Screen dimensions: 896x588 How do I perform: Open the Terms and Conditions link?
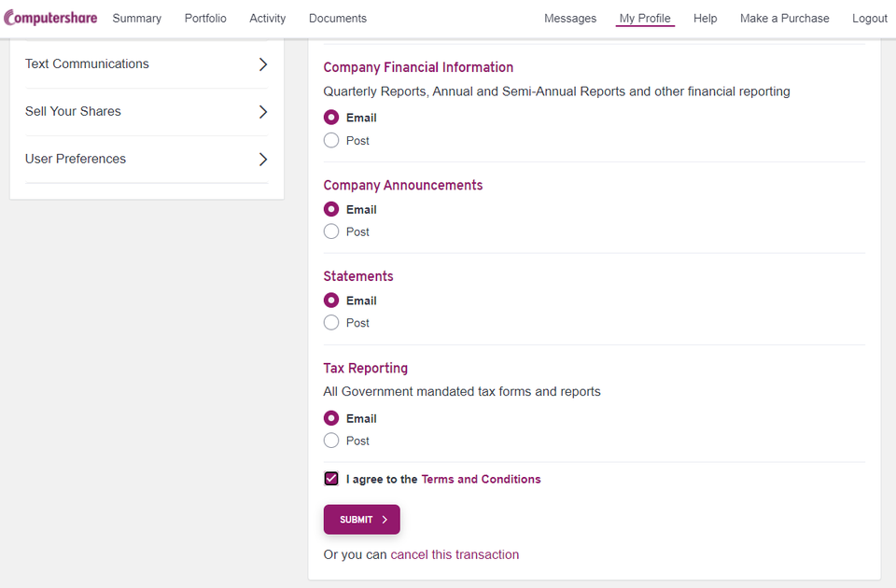tap(482, 479)
